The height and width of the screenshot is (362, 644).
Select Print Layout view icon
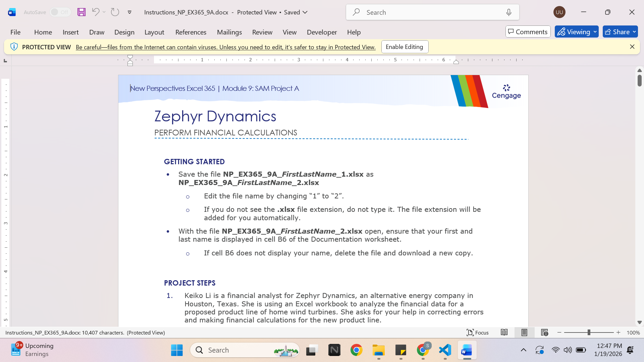[524, 333]
